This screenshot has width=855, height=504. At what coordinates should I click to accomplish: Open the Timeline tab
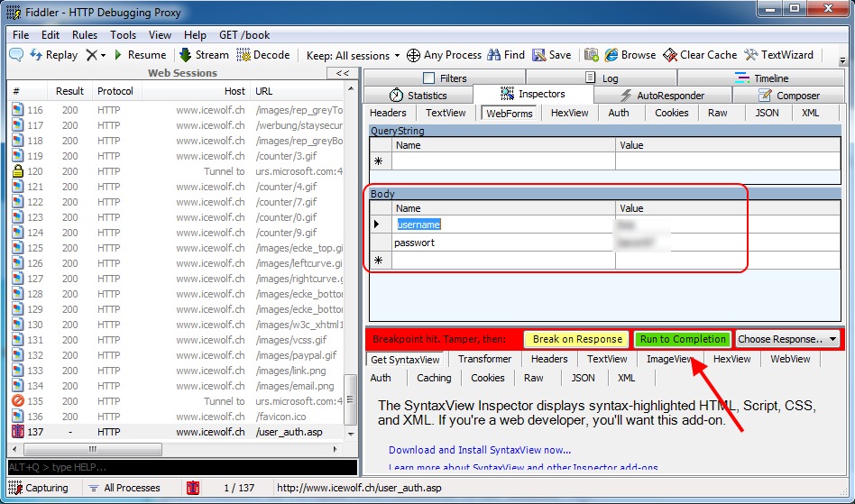click(x=761, y=78)
